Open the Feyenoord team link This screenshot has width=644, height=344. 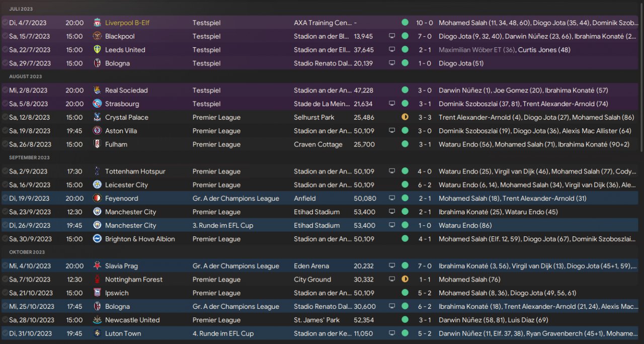[121, 198]
